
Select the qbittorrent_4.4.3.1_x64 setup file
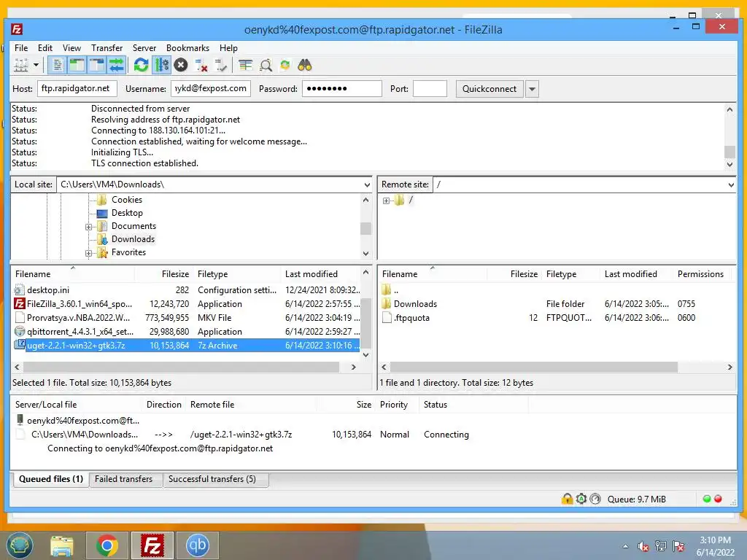coord(187,332)
